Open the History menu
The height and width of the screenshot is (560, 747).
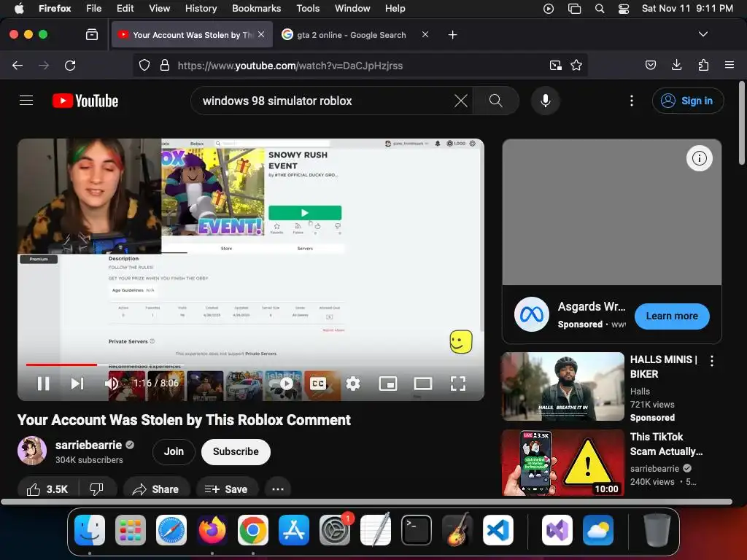click(201, 8)
